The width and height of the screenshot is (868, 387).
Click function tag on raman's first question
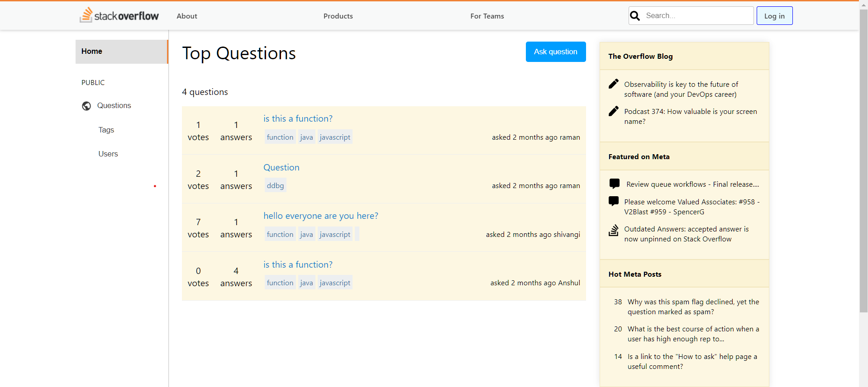point(280,137)
